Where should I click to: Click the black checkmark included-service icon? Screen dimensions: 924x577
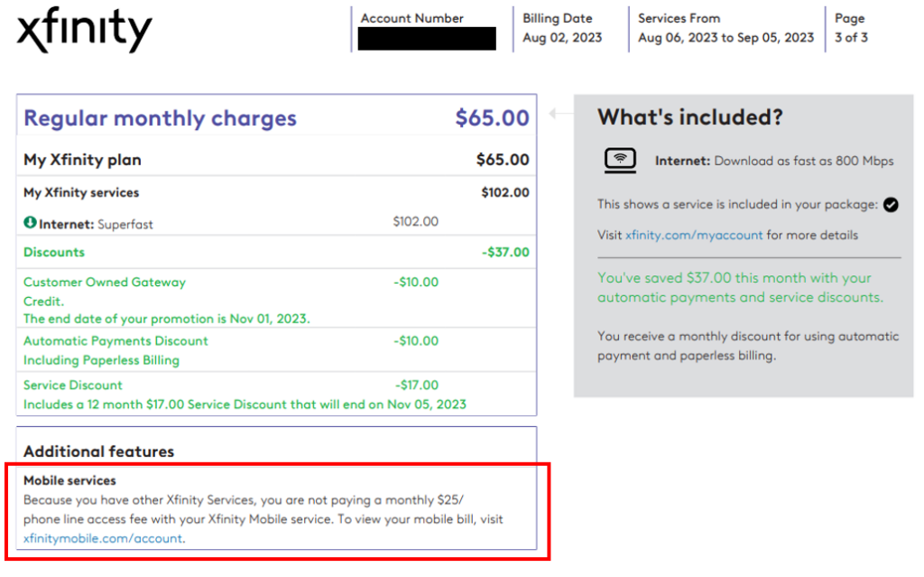pyautogui.click(x=891, y=205)
